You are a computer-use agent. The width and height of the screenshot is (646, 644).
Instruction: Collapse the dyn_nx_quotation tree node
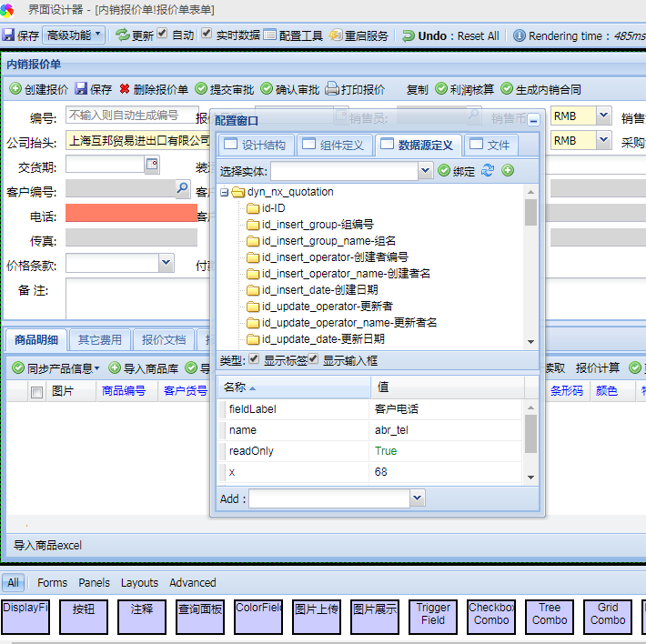224,193
